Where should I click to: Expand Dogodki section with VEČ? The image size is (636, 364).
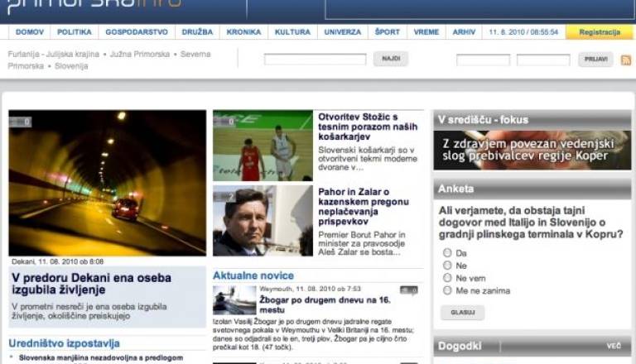(x=613, y=346)
